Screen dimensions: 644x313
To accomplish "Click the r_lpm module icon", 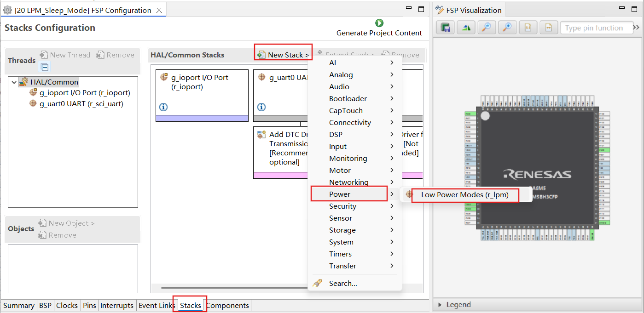I will [x=410, y=194].
